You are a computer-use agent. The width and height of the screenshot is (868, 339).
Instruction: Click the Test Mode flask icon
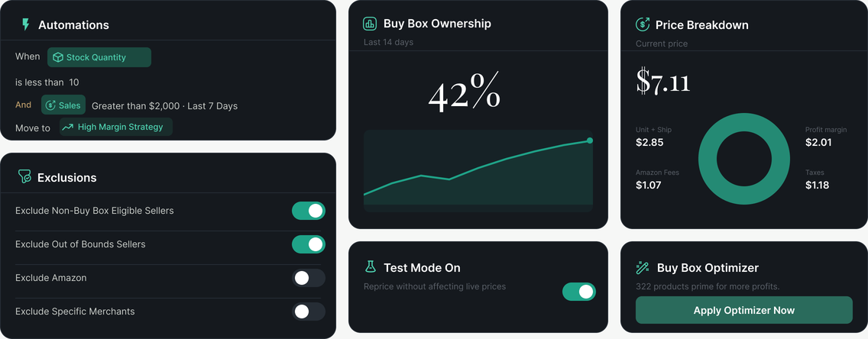[x=370, y=267]
